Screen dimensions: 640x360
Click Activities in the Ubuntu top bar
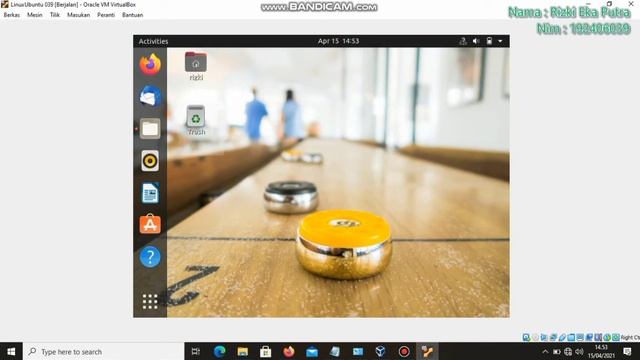click(153, 41)
